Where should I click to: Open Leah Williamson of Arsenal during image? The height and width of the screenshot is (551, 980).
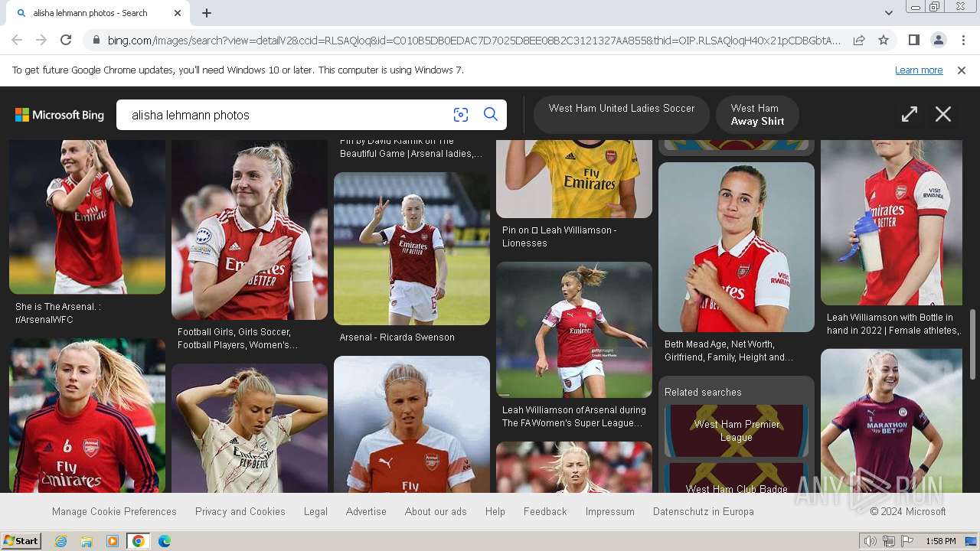coord(574,330)
